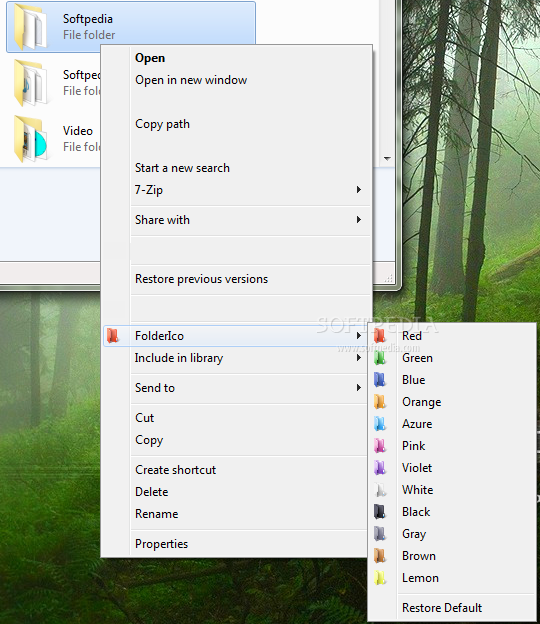Viewport: 540px width, 624px height.
Task: Select Open in new window
Action: pyautogui.click(x=191, y=80)
